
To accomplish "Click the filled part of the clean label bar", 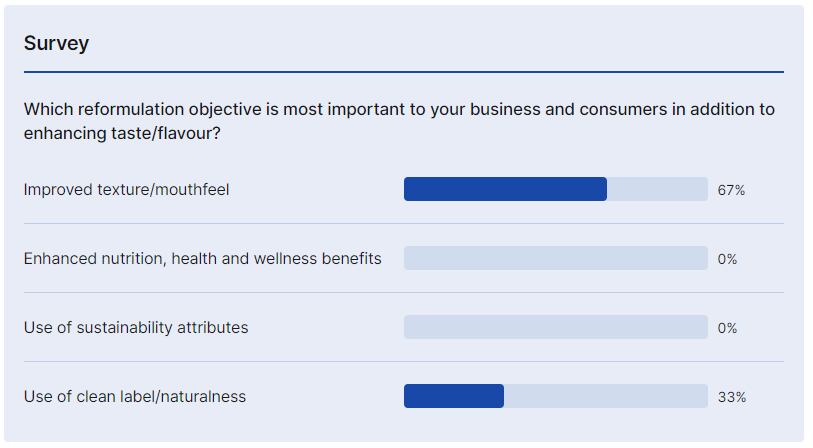I will (453, 396).
